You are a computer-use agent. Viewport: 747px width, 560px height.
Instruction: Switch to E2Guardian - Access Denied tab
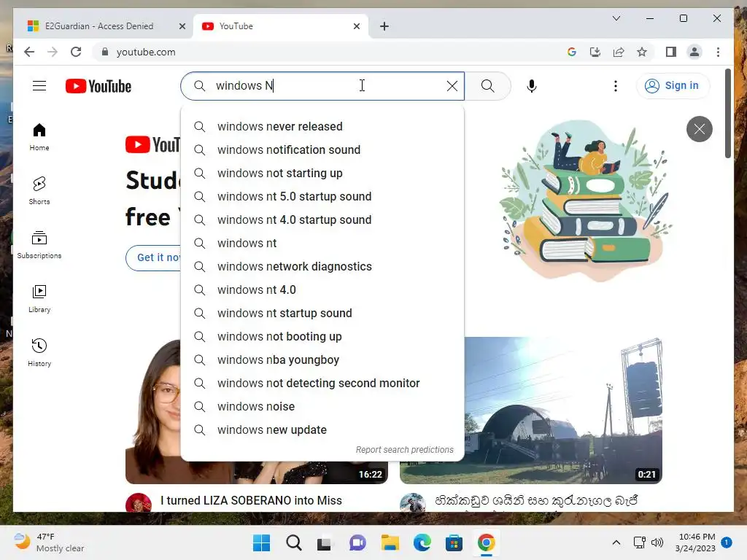click(98, 26)
